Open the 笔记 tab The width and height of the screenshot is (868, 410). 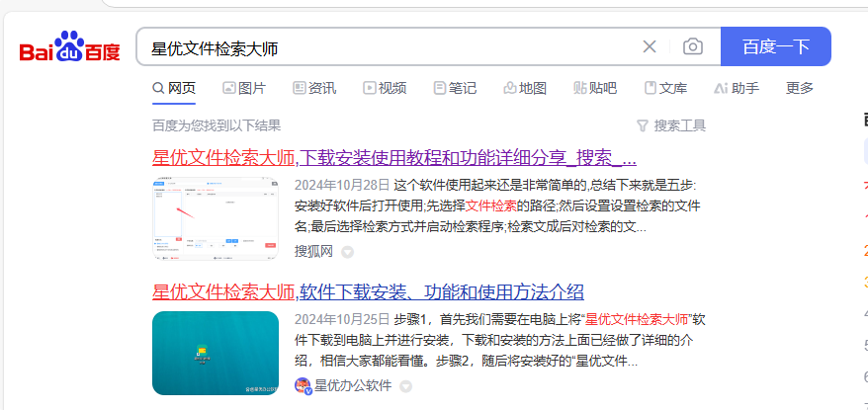(455, 88)
